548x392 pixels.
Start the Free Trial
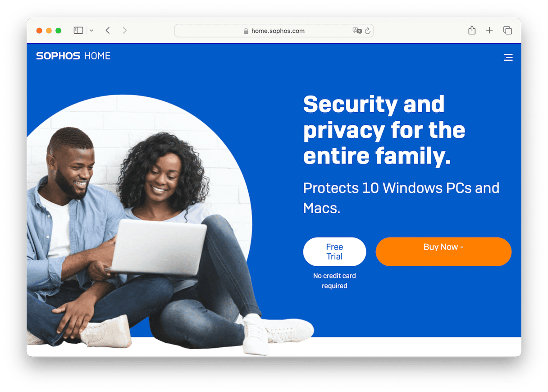pyautogui.click(x=334, y=252)
